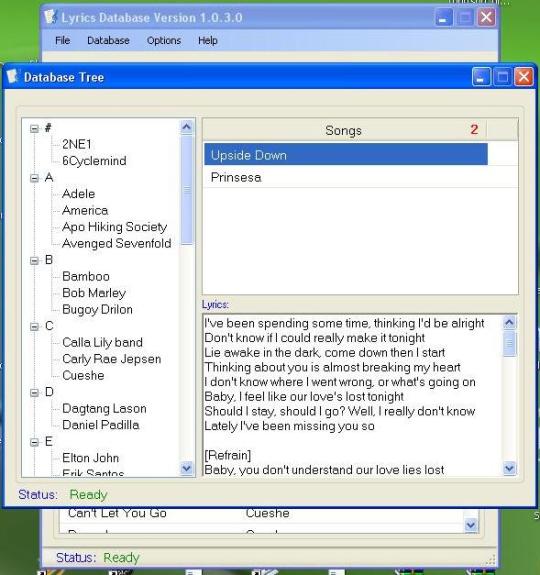Collapse the E tree group

tap(34, 442)
